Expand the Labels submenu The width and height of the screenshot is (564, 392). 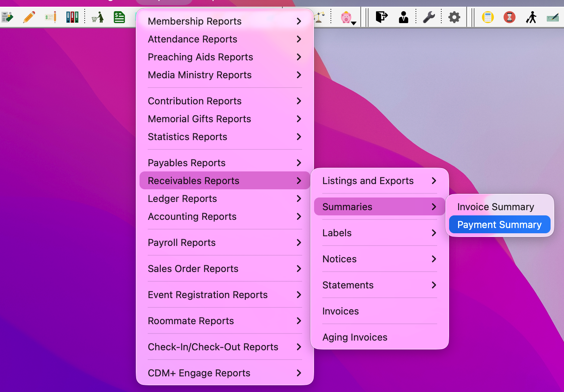pos(380,233)
